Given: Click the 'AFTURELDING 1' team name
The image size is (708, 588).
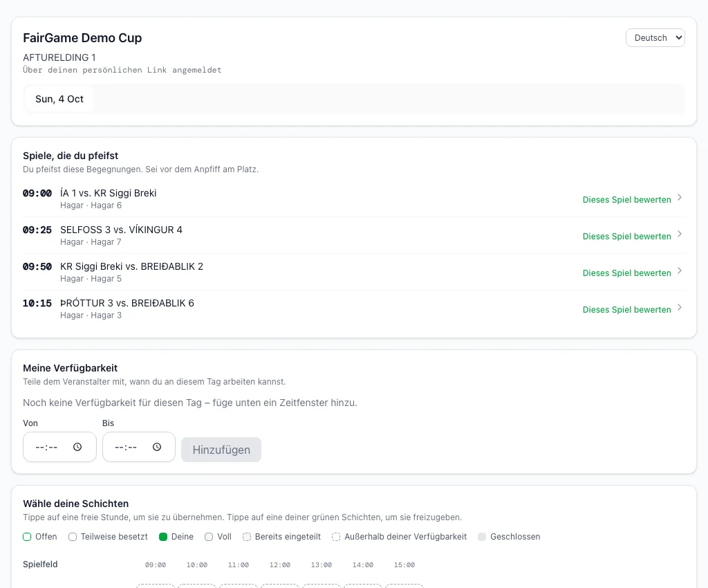Looking at the screenshot, I should coord(59,57).
